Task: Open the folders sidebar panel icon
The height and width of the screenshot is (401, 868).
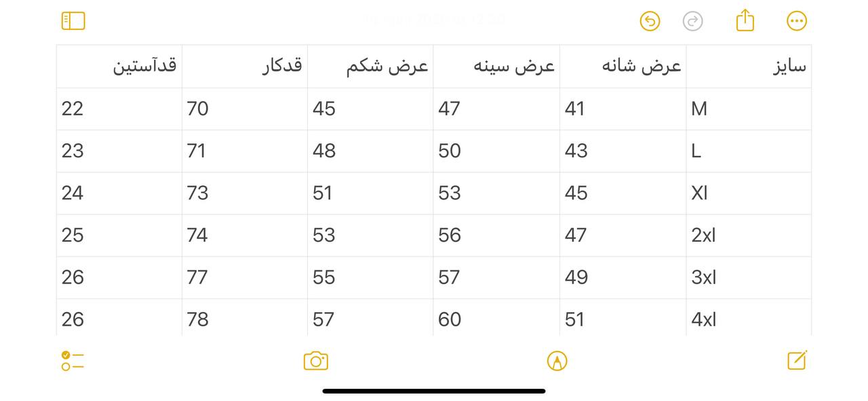Action: coord(73,21)
